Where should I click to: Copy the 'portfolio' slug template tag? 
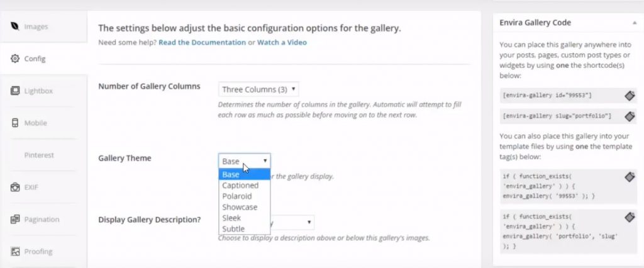pos(630,216)
